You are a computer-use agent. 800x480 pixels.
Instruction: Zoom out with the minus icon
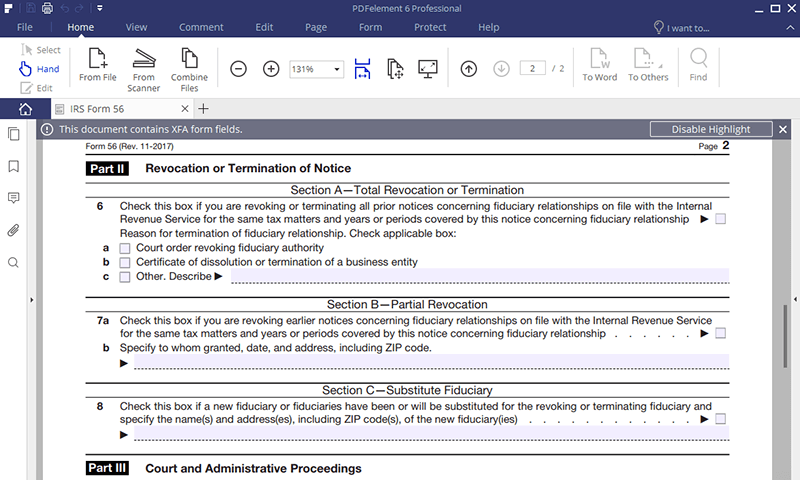tap(238, 68)
